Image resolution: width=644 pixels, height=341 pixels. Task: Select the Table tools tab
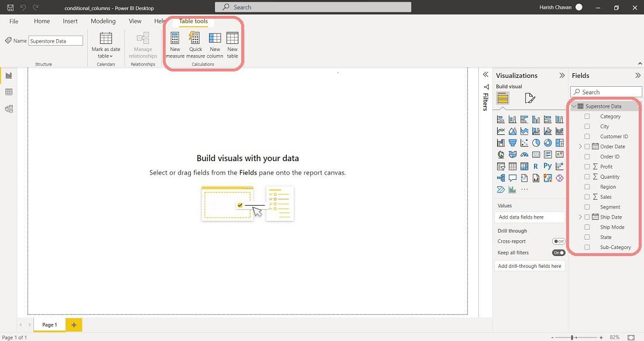(x=193, y=21)
